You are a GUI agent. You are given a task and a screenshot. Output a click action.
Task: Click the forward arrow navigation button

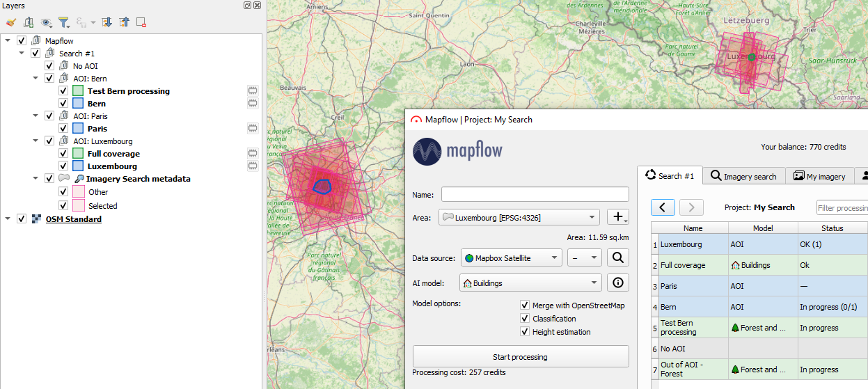691,207
